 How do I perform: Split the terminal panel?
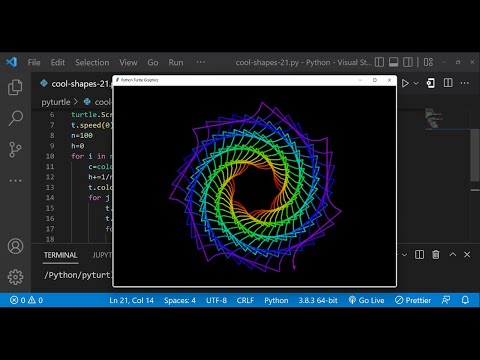[x=419, y=255]
